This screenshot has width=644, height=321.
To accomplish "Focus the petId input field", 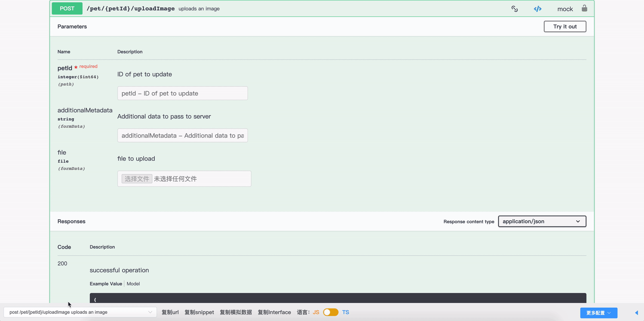I will 182,93.
